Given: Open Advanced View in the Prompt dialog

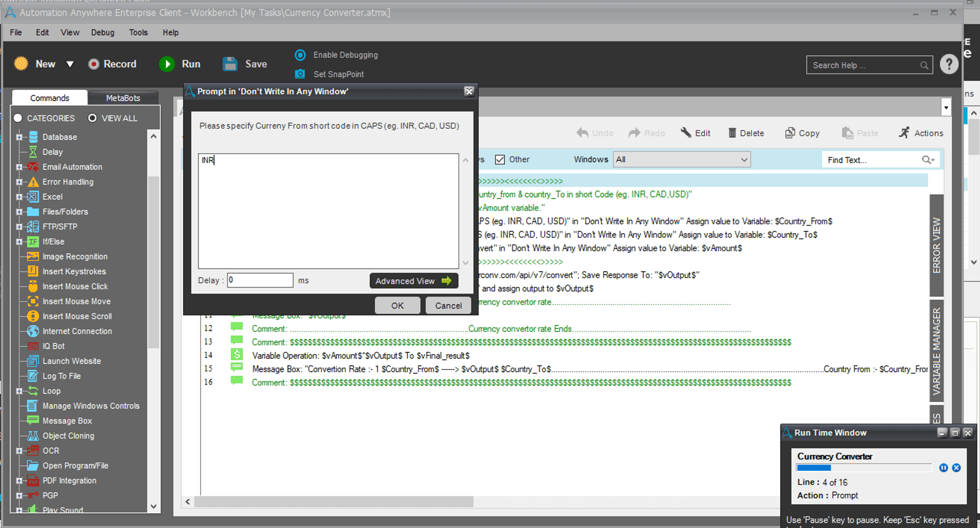Looking at the screenshot, I should 414,281.
